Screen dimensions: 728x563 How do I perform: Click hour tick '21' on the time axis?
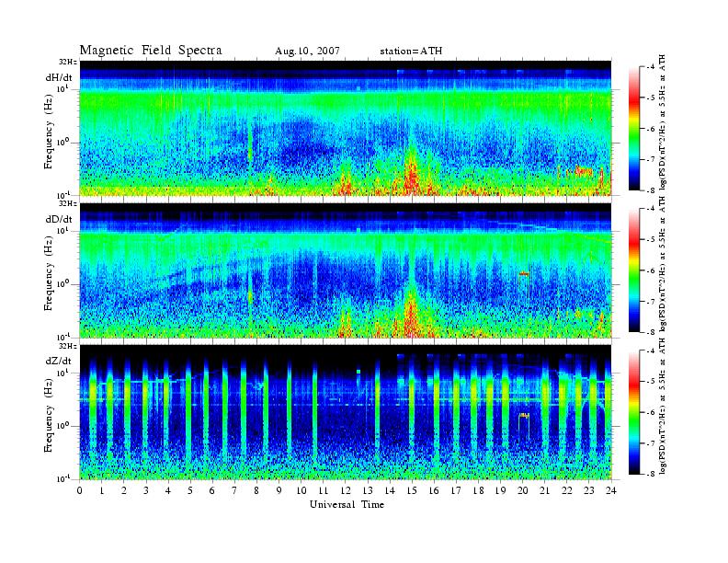click(544, 491)
